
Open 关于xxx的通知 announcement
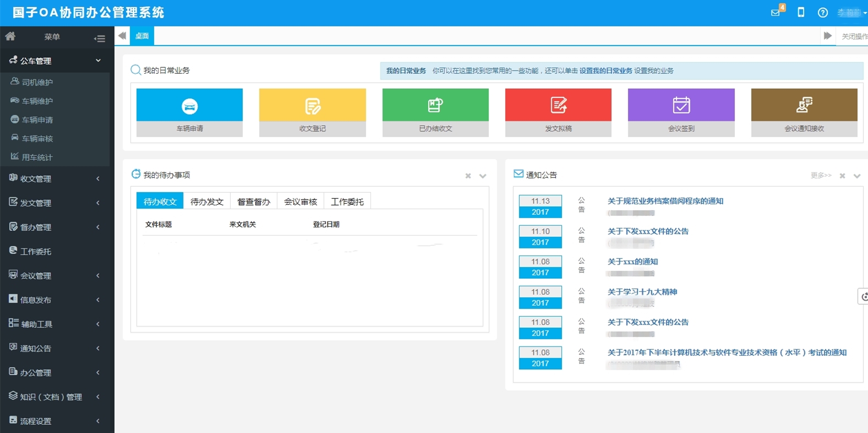click(632, 262)
